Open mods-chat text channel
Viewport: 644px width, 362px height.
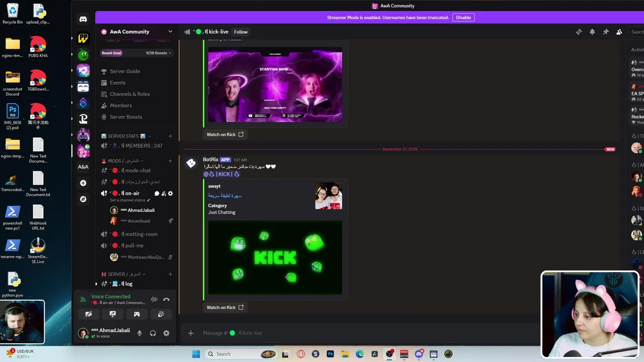136,170
